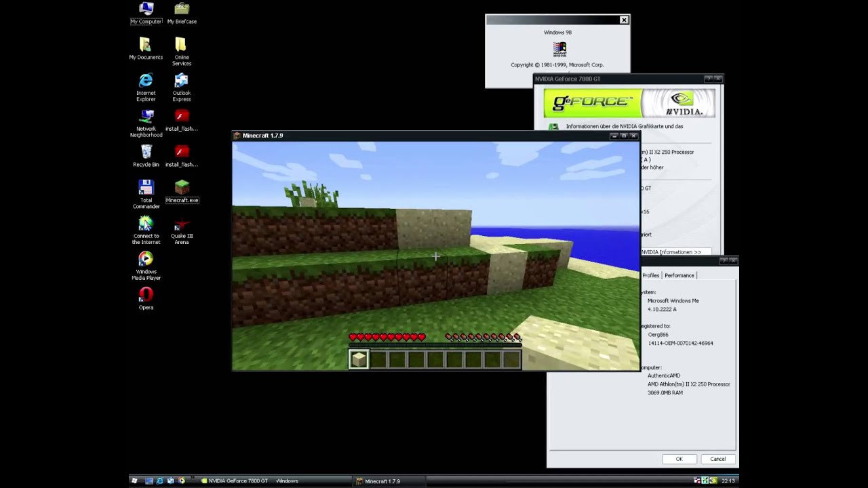Open the My Computer desktop icon
868x488 pixels.
(146, 13)
